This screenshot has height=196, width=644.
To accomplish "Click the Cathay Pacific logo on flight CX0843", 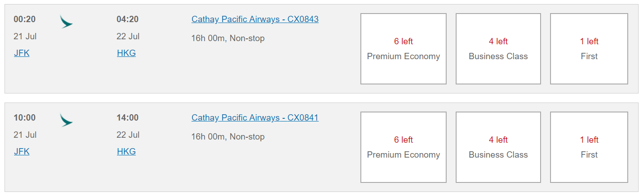I will 66,22.
